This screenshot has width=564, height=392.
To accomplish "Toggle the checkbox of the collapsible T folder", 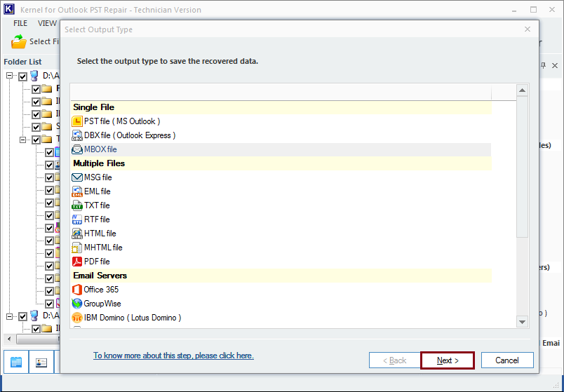I will click(36, 140).
